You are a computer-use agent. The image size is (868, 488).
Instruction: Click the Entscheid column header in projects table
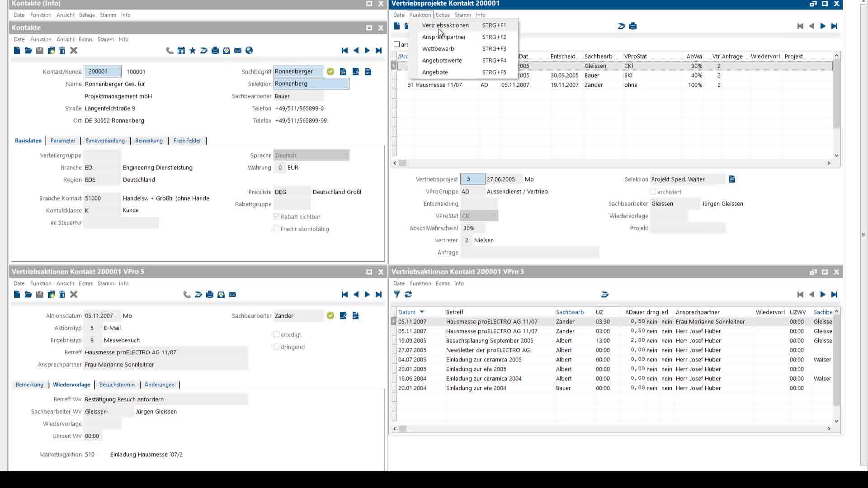coord(563,56)
